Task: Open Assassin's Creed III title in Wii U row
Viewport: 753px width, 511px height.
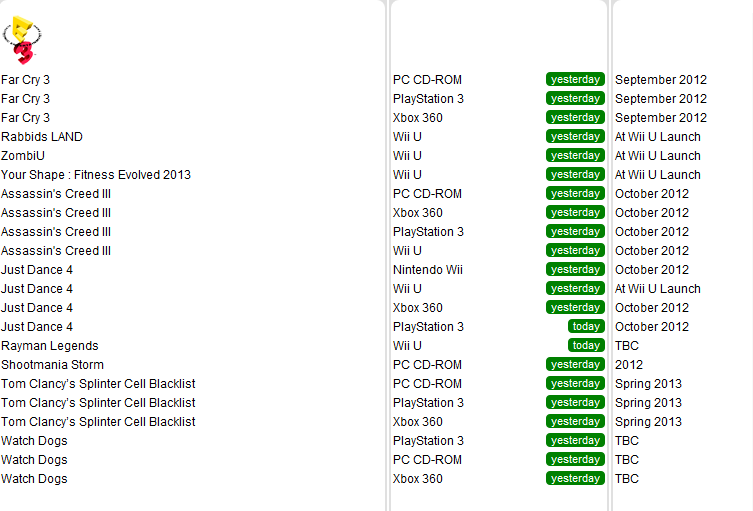Action: (x=56, y=251)
